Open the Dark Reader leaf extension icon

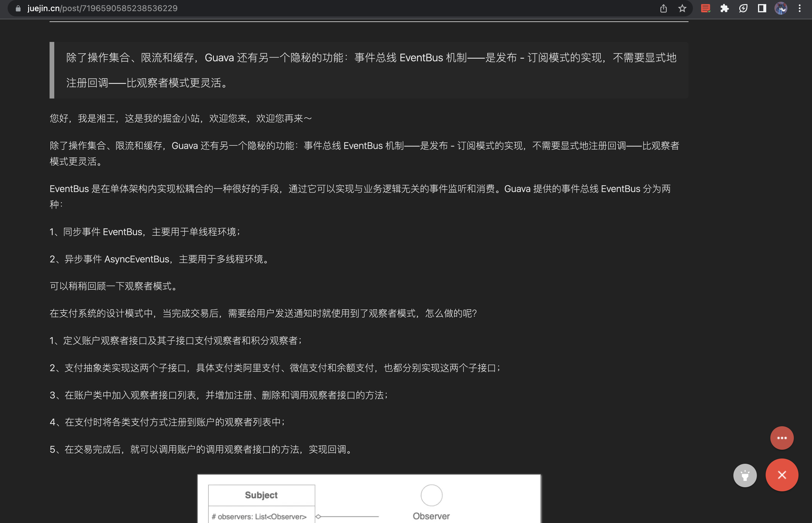[743, 8]
